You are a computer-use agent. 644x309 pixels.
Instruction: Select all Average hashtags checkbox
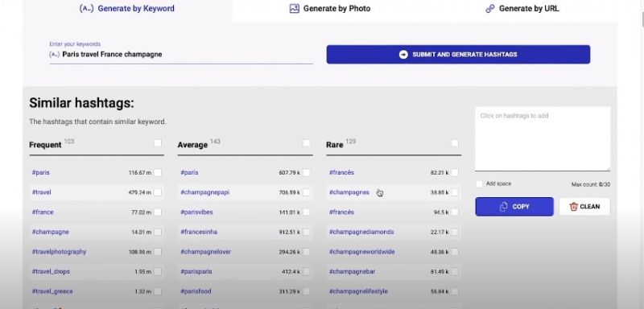pyautogui.click(x=306, y=142)
